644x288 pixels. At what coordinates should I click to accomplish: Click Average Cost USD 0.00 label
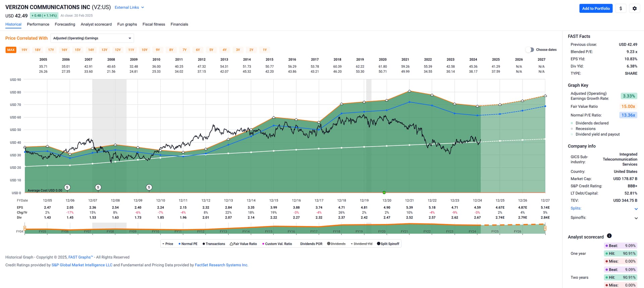(45, 190)
